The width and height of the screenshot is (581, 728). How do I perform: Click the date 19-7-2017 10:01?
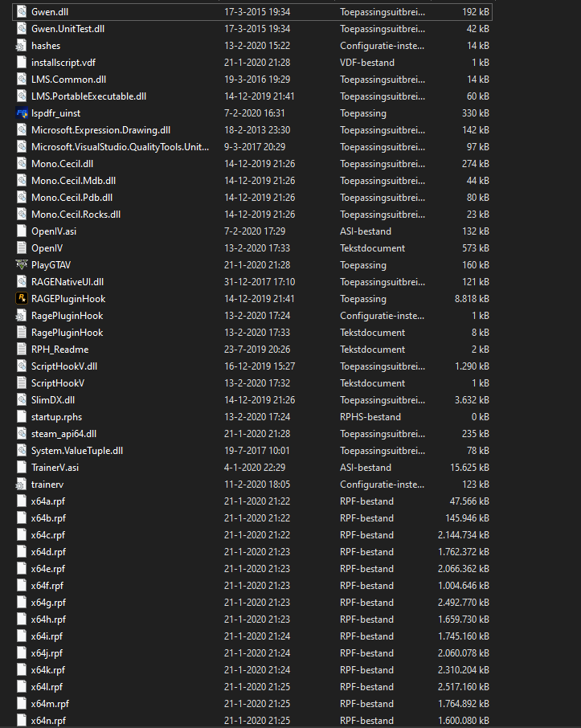point(257,450)
